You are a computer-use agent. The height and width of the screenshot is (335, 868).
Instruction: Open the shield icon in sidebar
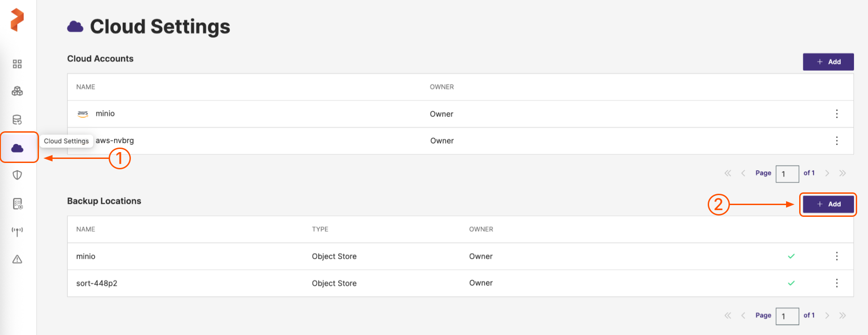[x=17, y=175]
